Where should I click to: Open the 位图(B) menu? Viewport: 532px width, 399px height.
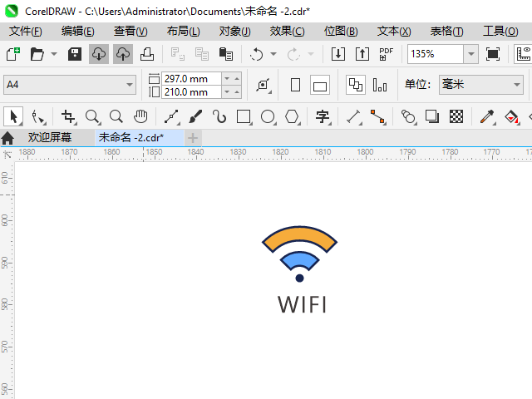tap(341, 32)
